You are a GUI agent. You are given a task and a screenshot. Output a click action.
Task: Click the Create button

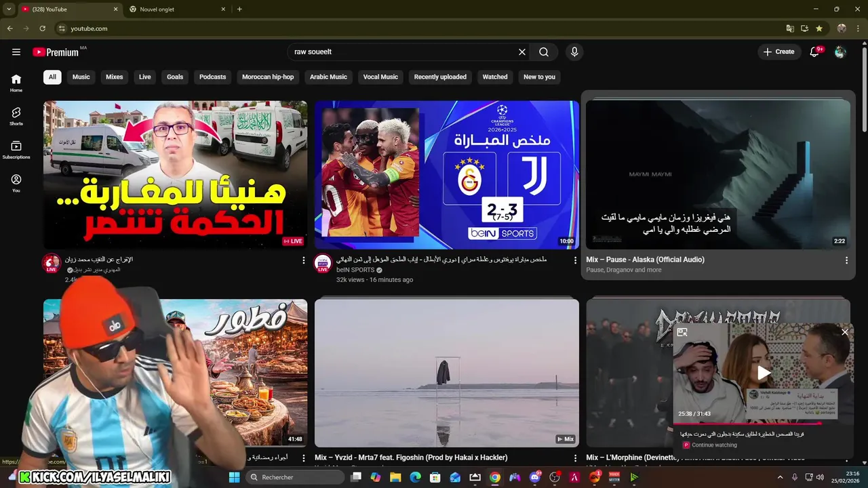tap(778, 52)
